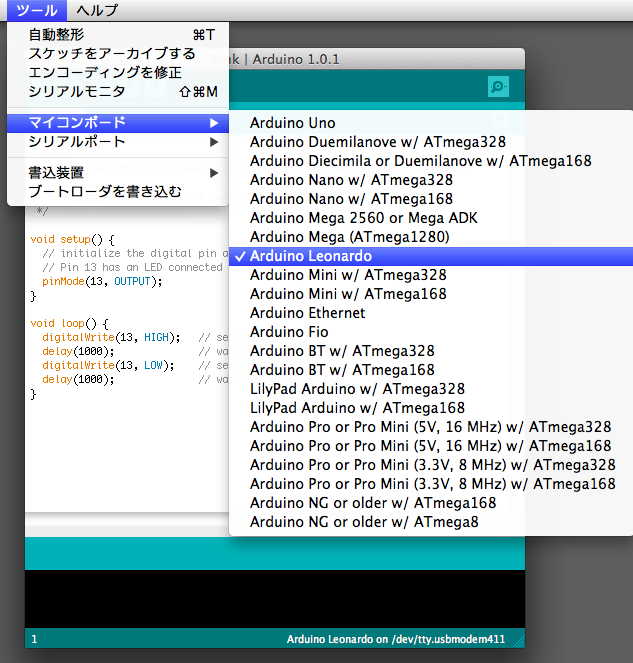The width and height of the screenshot is (633, 663).
Task: Select Pro Mini (5V, 16 MHz) w/ ATmega328
Action: coord(431,427)
